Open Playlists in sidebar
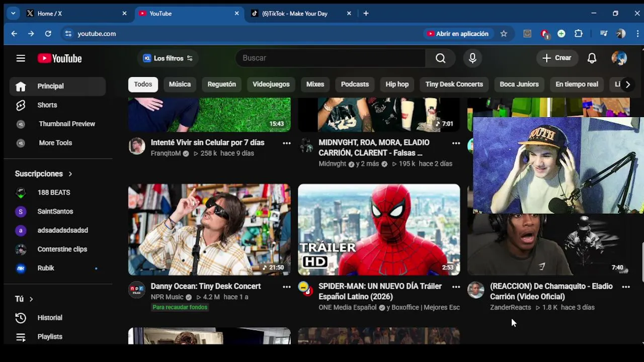The width and height of the screenshot is (644, 362). click(x=57, y=337)
